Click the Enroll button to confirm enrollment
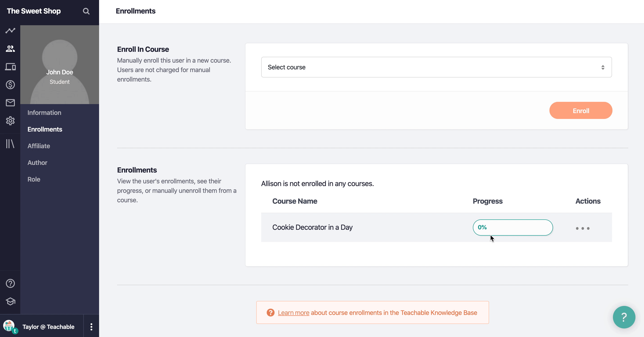Screen dimensions: 644x337 pos(581,111)
